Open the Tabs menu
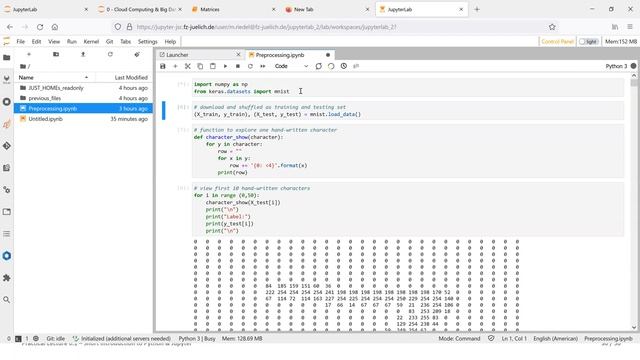Viewport: 640px width, 360px height. click(125, 42)
